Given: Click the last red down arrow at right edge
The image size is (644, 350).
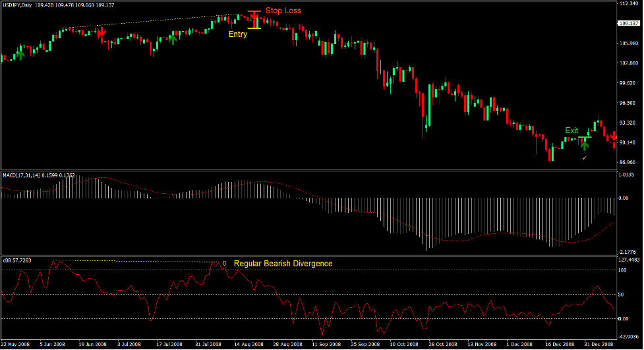Looking at the screenshot, I should coord(614,136).
